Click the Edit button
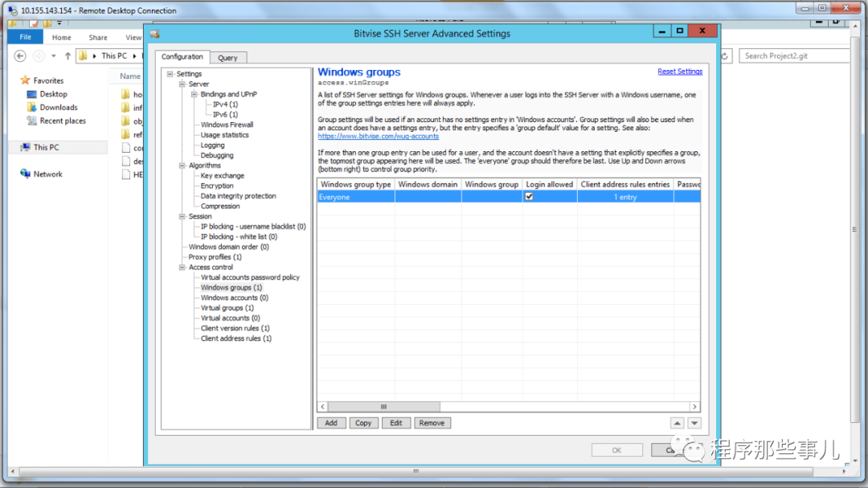 [x=395, y=423]
